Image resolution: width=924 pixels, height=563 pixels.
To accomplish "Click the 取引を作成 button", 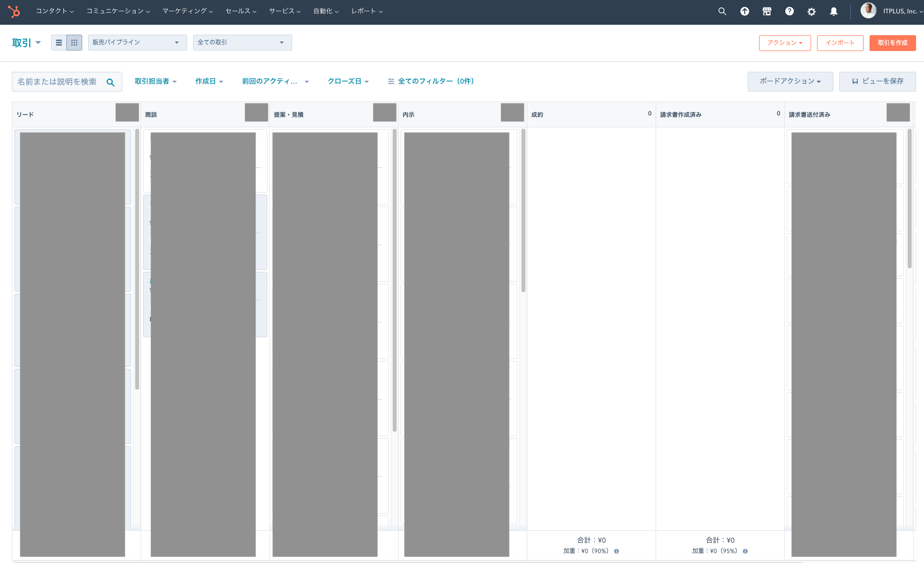I will point(892,43).
